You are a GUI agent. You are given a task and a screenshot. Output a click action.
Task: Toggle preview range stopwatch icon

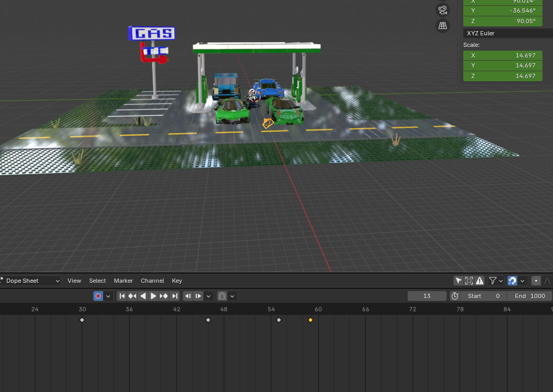pos(455,296)
